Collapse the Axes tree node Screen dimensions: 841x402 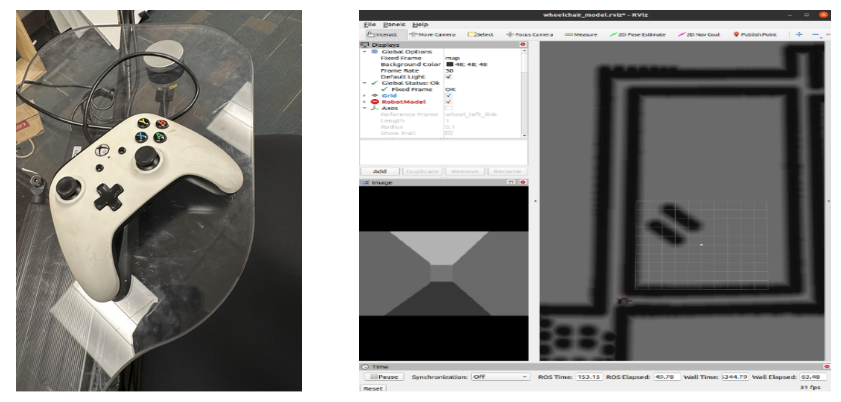tap(365, 108)
